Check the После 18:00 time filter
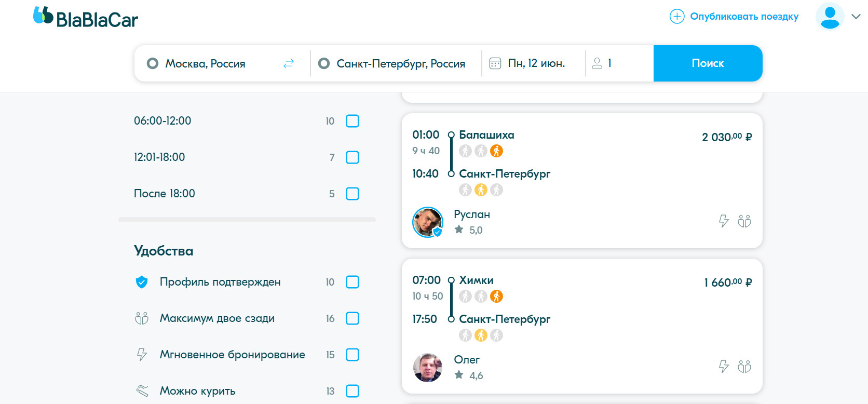The width and height of the screenshot is (868, 404). pyautogui.click(x=352, y=194)
